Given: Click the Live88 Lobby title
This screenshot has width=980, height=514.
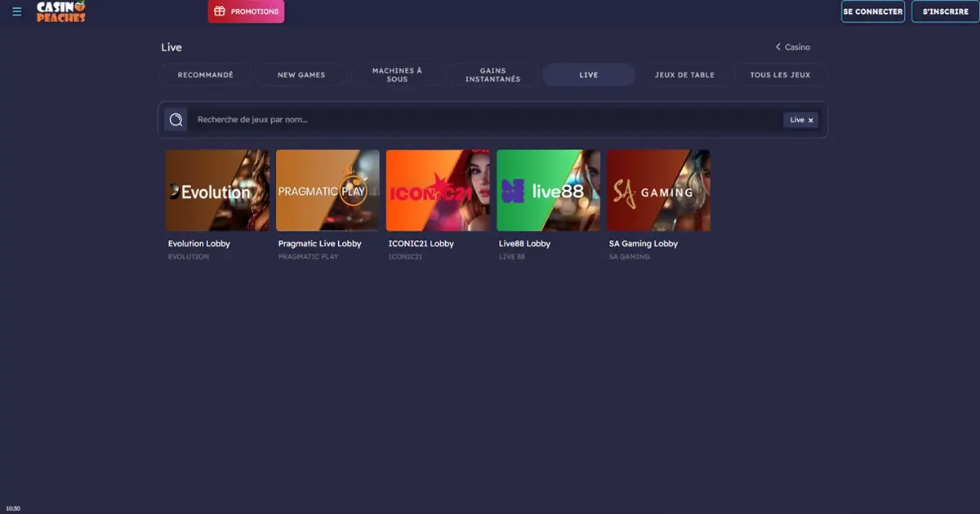Looking at the screenshot, I should (525, 244).
